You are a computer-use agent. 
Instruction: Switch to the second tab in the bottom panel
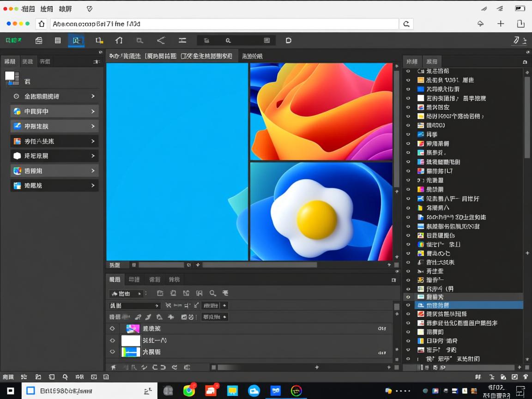pos(134,279)
